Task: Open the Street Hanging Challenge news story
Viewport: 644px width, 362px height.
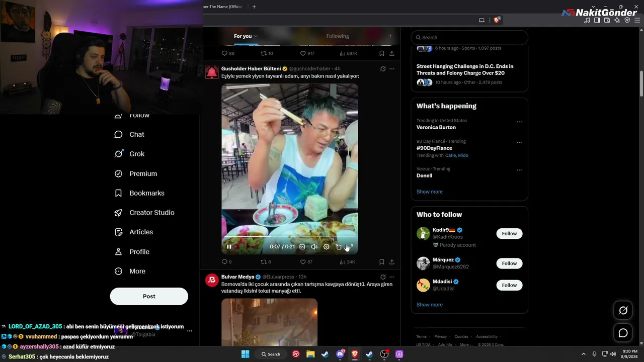Action: pos(465,69)
